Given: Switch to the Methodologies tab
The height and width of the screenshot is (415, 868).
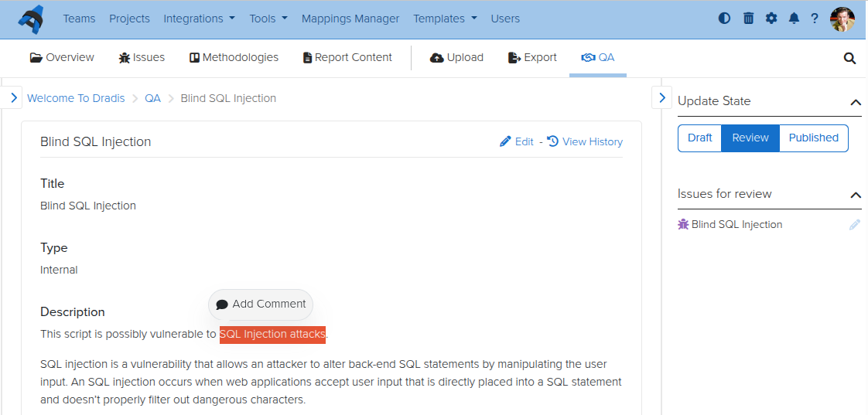Looking at the screenshot, I should (234, 57).
